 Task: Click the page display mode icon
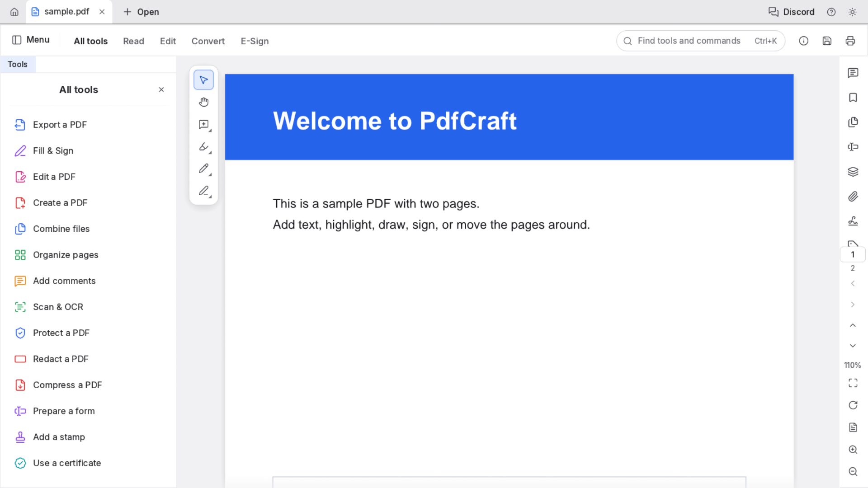coord(853,427)
